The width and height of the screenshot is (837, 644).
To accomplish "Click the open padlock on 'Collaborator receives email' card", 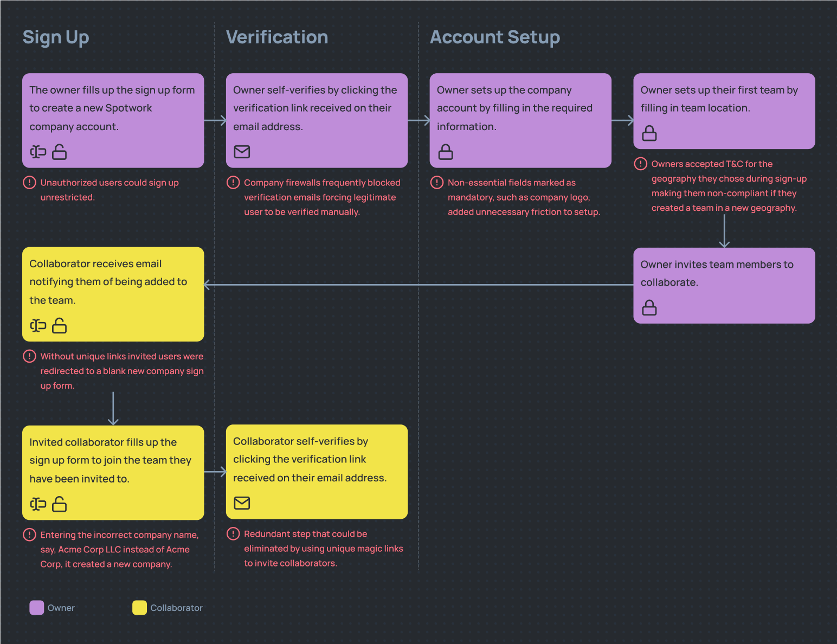I will click(60, 326).
